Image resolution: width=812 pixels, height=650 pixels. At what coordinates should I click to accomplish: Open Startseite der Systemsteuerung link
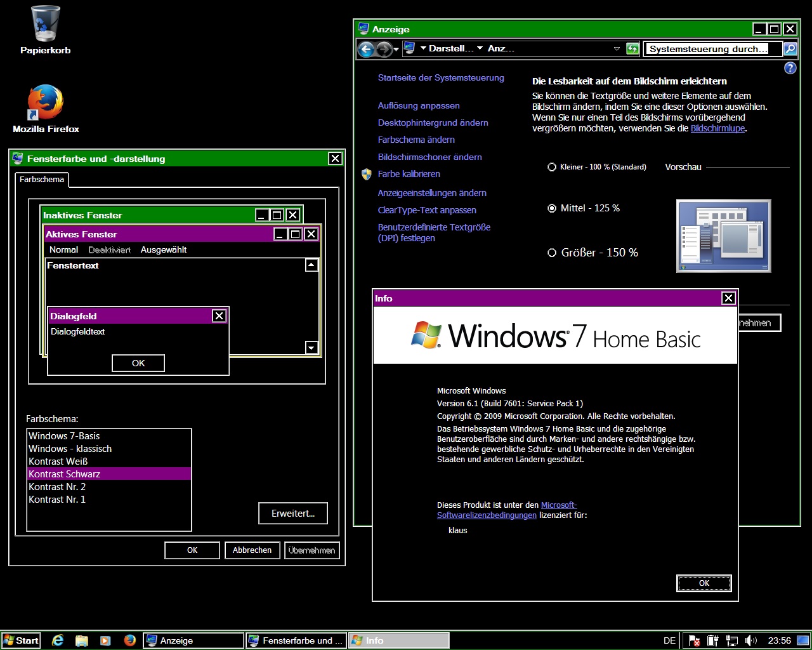tap(441, 78)
